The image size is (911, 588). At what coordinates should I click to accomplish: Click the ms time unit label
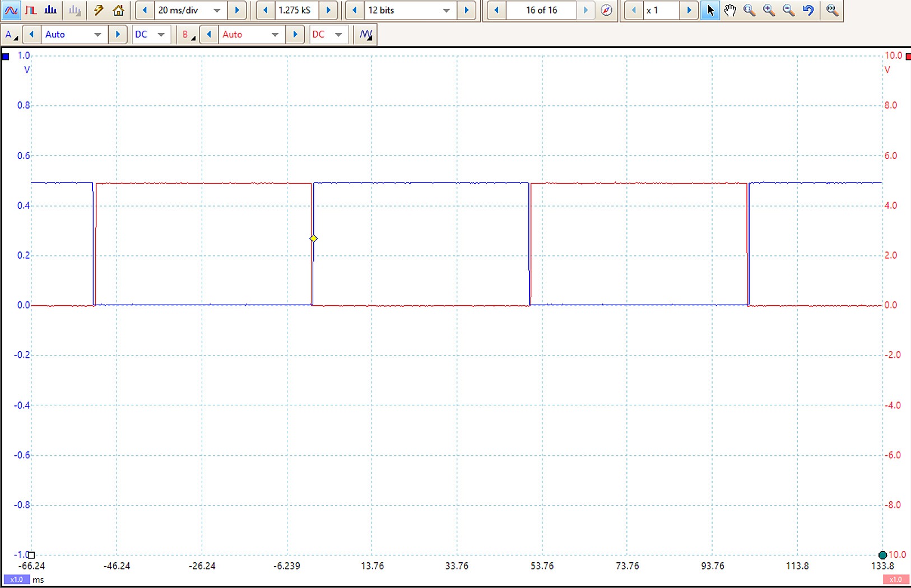tap(38, 580)
